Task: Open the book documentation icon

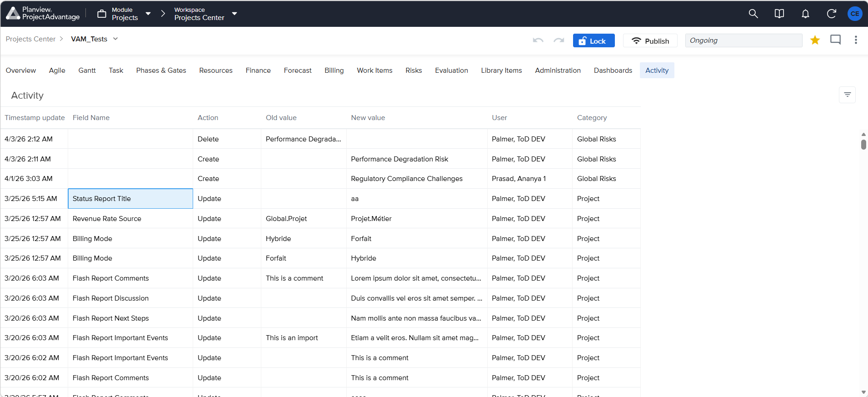Action: pos(779,14)
